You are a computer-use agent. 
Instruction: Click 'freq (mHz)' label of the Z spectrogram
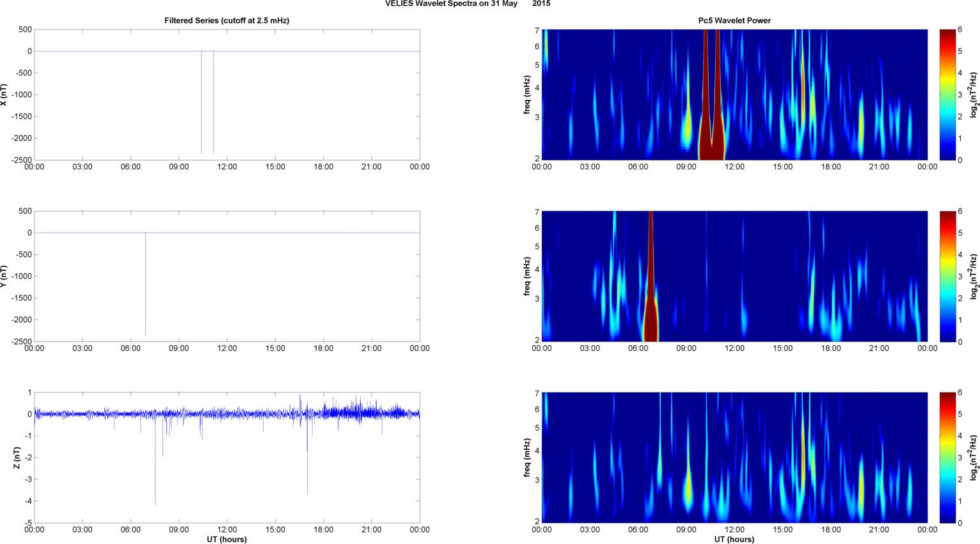pos(527,458)
